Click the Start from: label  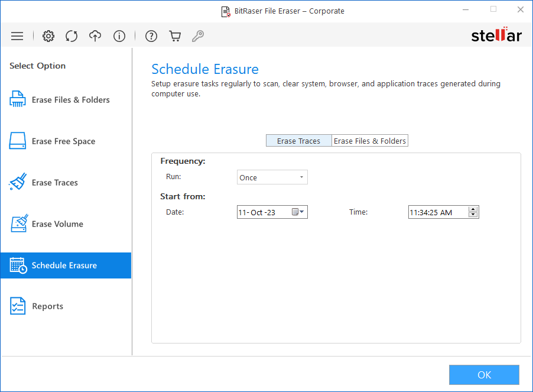183,196
